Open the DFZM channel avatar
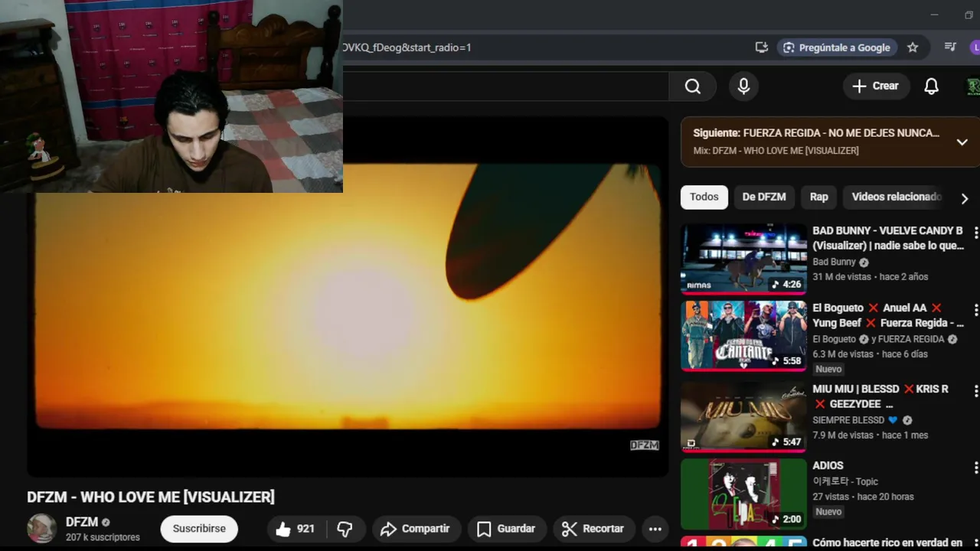The height and width of the screenshot is (551, 980). click(x=41, y=529)
